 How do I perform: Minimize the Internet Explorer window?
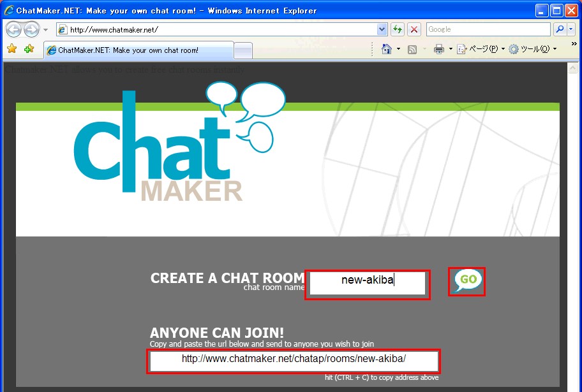[542, 10]
